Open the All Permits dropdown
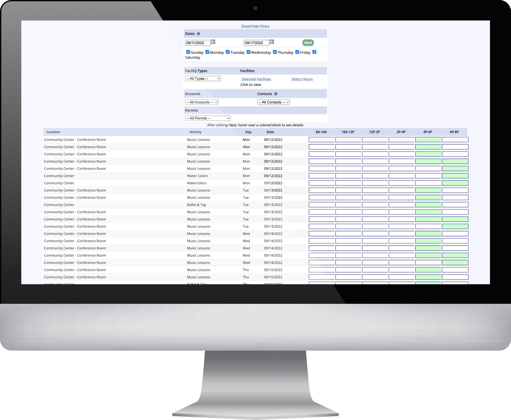Viewport: 511px width, 420px height. coord(207,118)
